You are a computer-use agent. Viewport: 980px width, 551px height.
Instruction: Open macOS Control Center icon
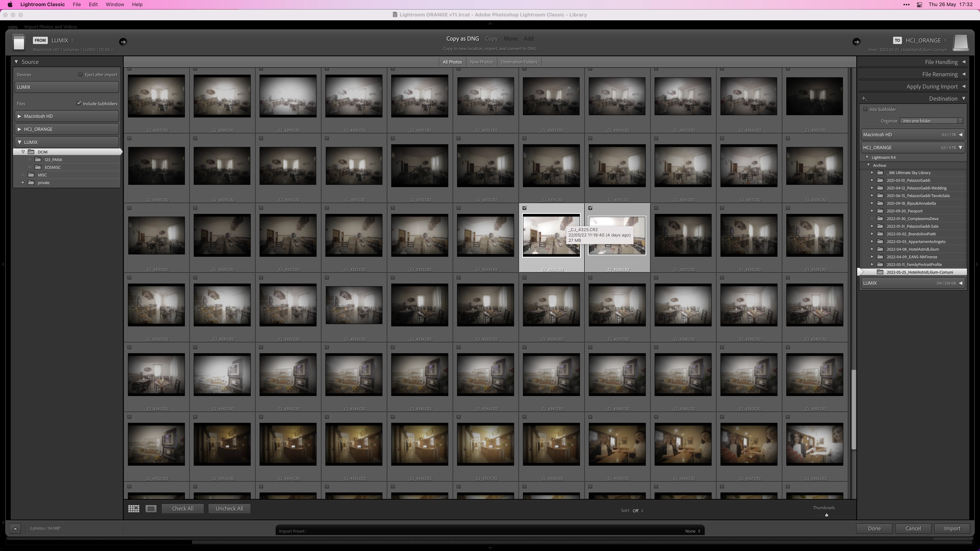tap(920, 5)
